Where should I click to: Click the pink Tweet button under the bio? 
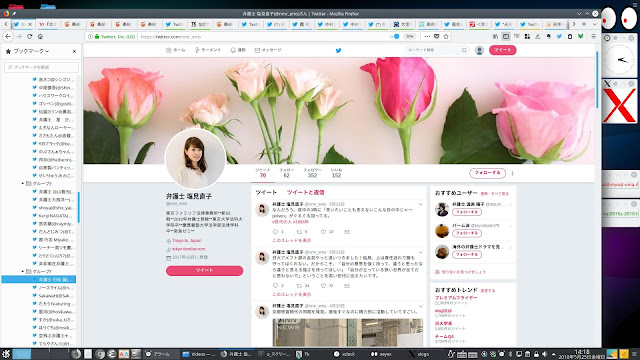(204, 271)
